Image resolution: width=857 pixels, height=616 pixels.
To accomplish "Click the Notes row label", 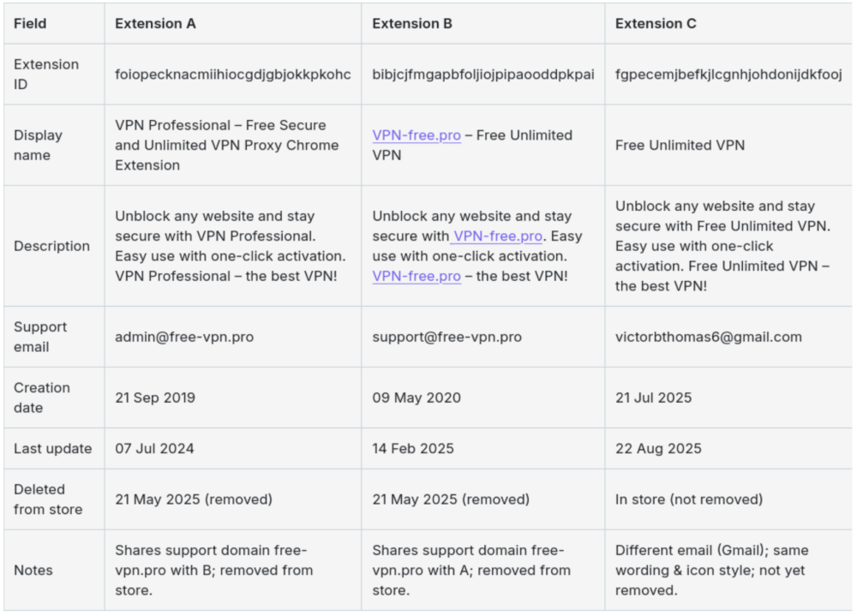I will (x=33, y=571).
